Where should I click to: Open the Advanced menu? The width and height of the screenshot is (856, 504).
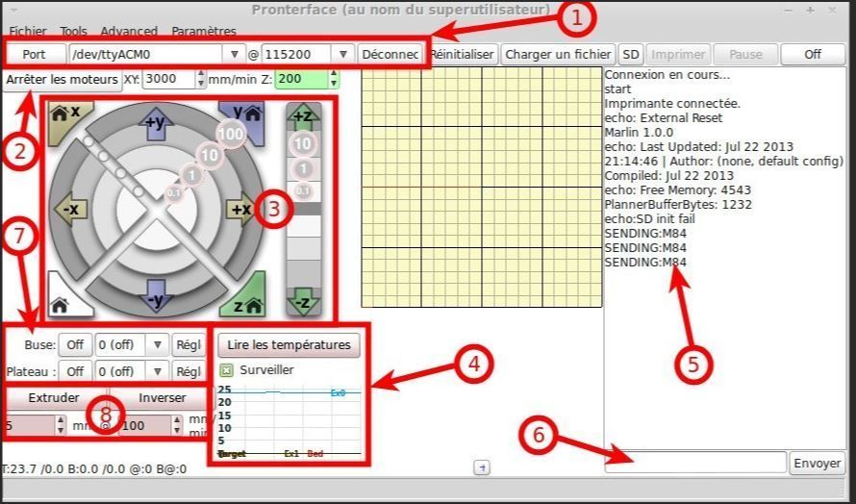tap(129, 31)
